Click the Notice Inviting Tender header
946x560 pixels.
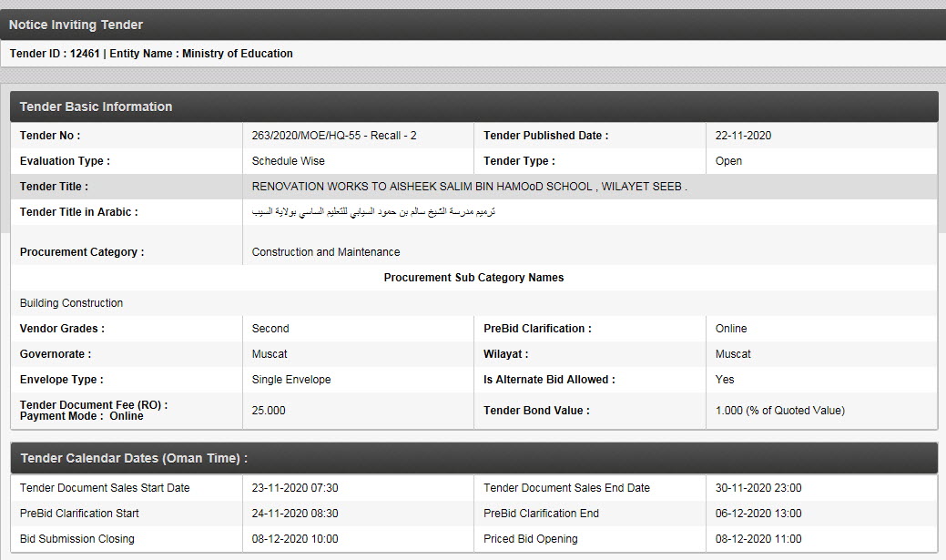tap(76, 25)
